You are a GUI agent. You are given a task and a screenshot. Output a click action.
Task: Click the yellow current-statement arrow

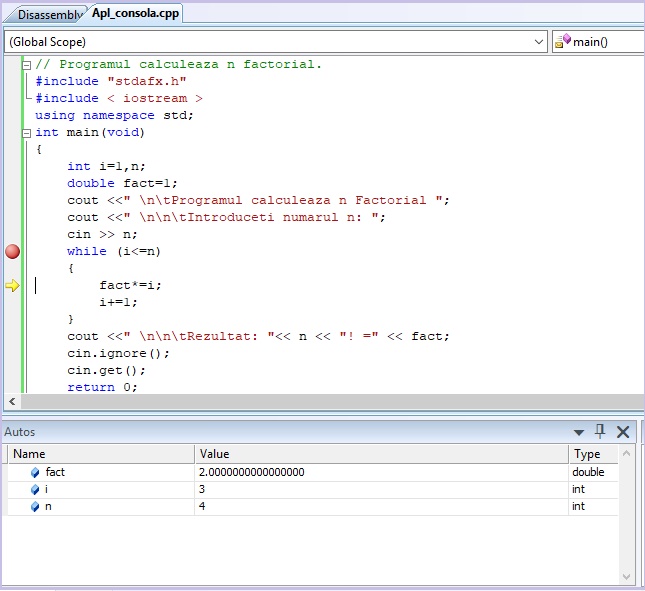tap(12, 286)
